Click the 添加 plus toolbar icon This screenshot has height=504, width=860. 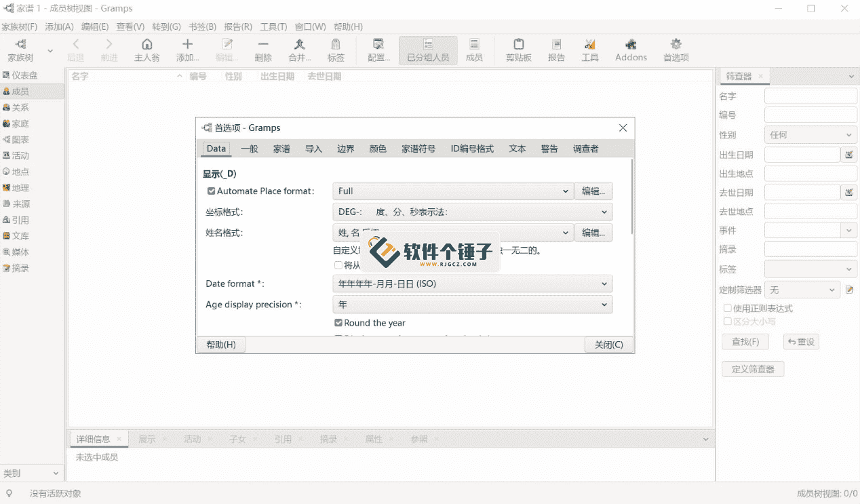(x=188, y=50)
